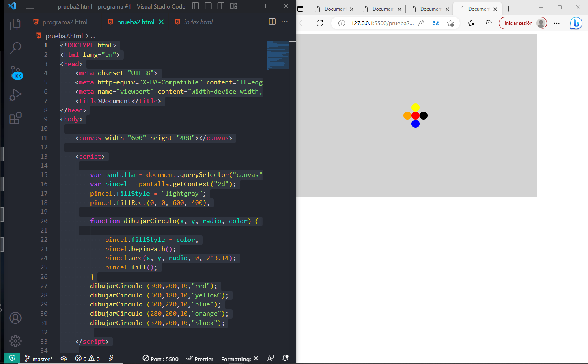The height and width of the screenshot is (364, 588).
Task: Click the blue circle on the canvas
Action: point(416,124)
